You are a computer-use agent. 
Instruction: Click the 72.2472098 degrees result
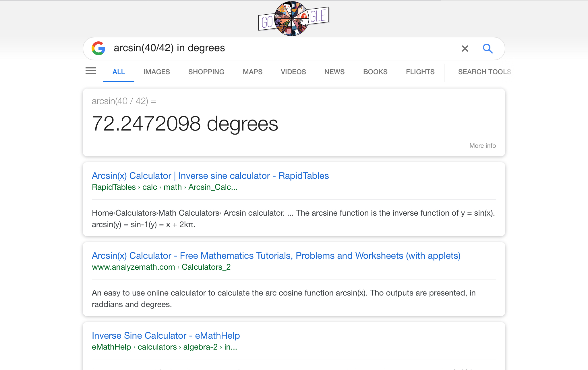point(185,124)
